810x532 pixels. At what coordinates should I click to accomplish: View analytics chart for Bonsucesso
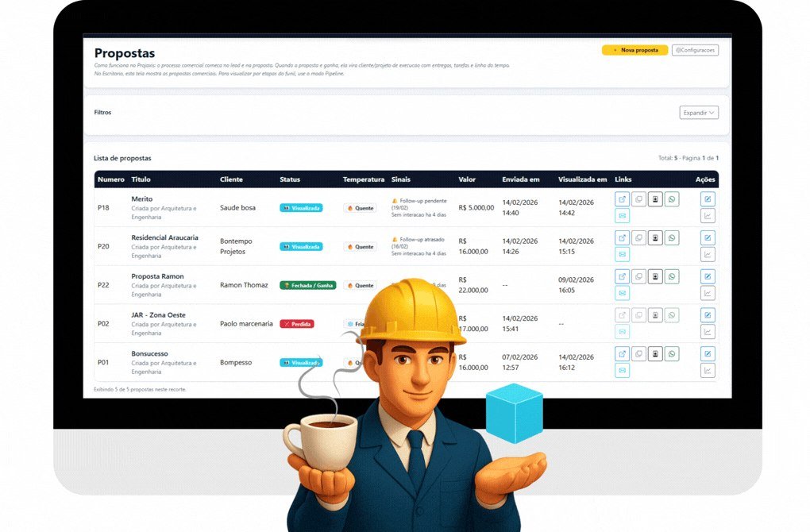point(708,370)
